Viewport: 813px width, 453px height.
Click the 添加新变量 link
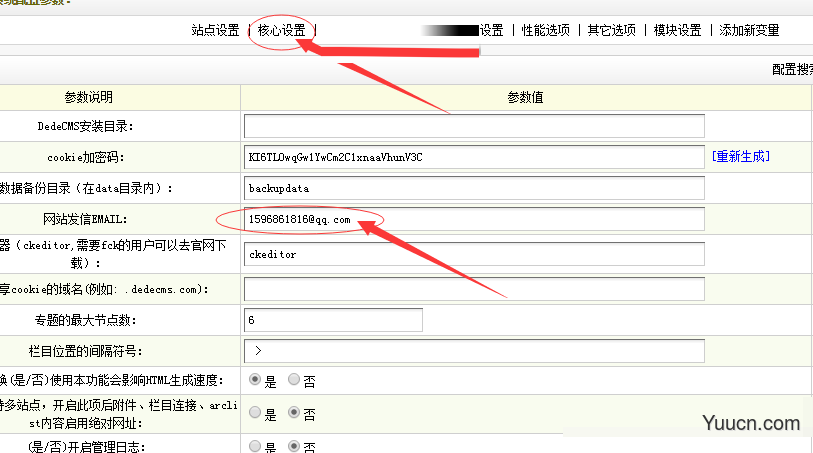click(x=749, y=30)
